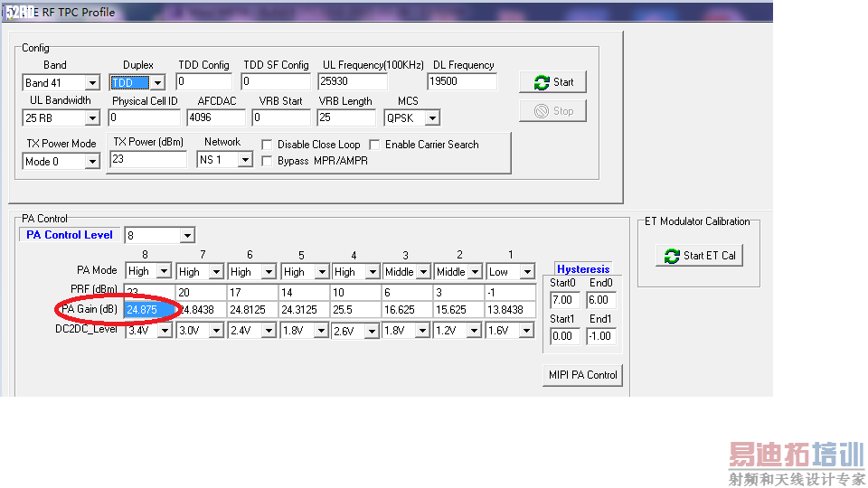Click the Physical Cell ID field
The width and height of the screenshot is (868, 488).
tap(144, 117)
